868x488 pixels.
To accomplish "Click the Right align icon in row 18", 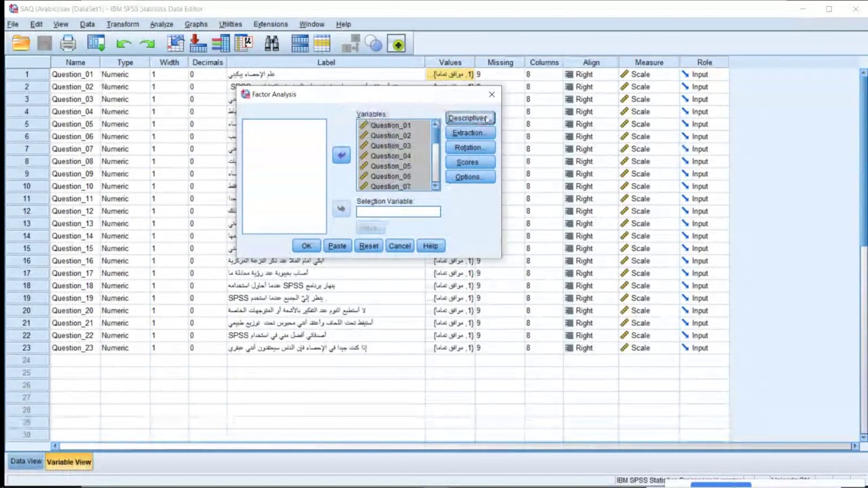I will coord(569,285).
